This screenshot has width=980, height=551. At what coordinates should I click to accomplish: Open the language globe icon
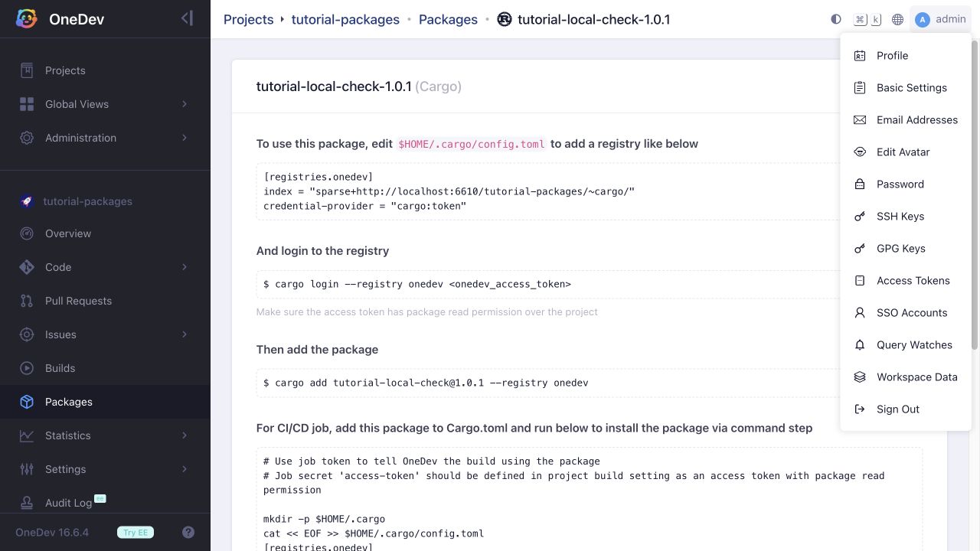[898, 19]
